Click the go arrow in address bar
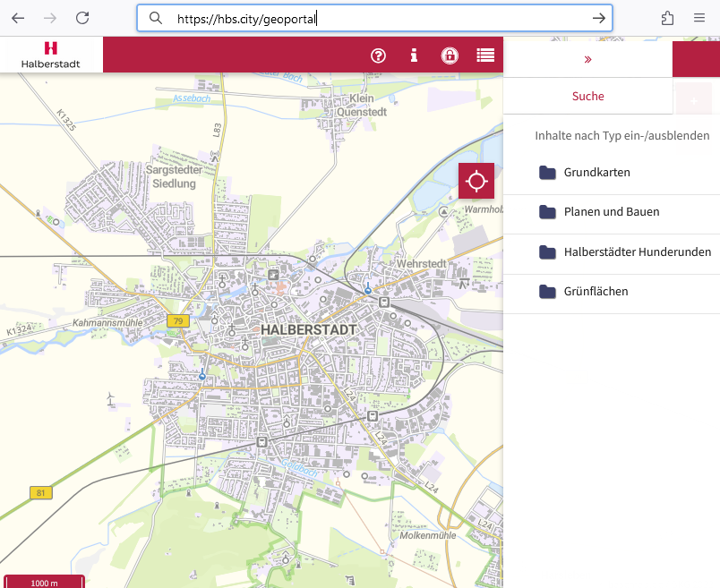Image resolution: width=720 pixels, height=588 pixels. click(x=599, y=18)
